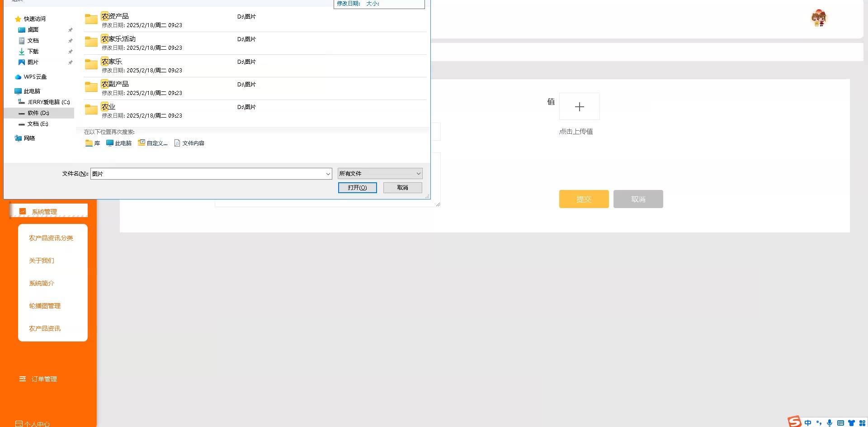Screen dimensions: 868x427
Task: Expand 订单管理 sidebar menu
Action: click(x=44, y=379)
